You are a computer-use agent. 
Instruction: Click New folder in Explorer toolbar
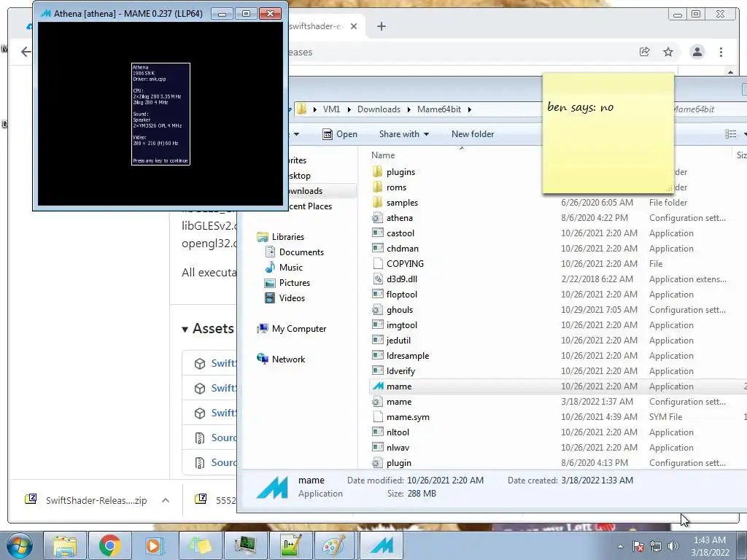click(473, 134)
